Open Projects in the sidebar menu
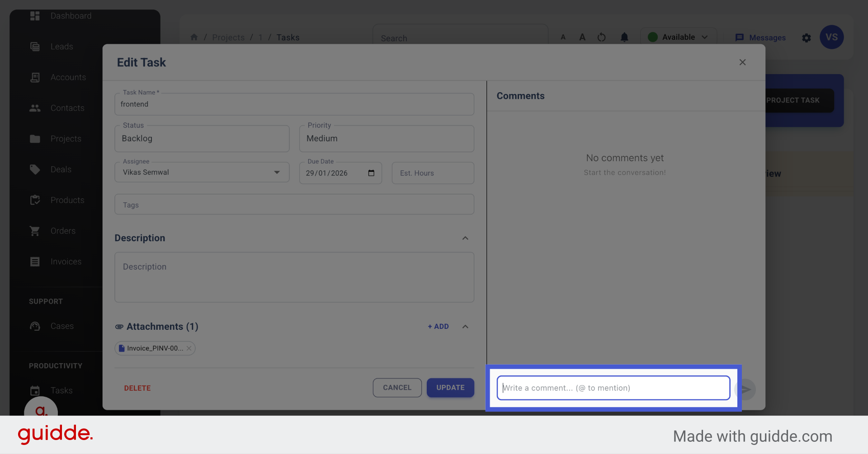 [66, 139]
